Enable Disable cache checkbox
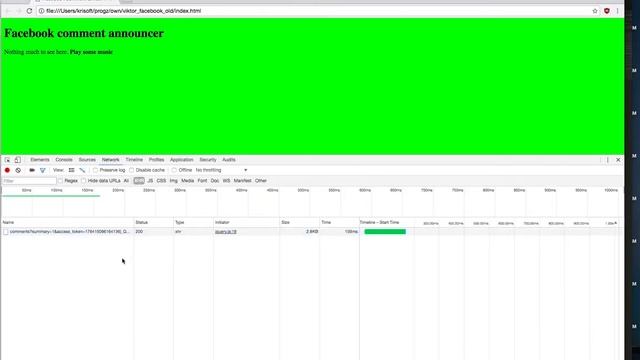640x360 pixels. tap(131, 170)
